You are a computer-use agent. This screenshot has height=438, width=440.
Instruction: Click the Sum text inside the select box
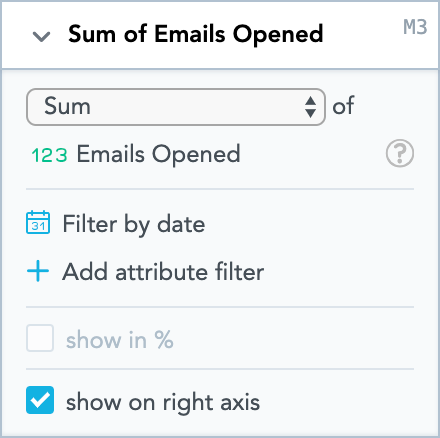click(67, 106)
